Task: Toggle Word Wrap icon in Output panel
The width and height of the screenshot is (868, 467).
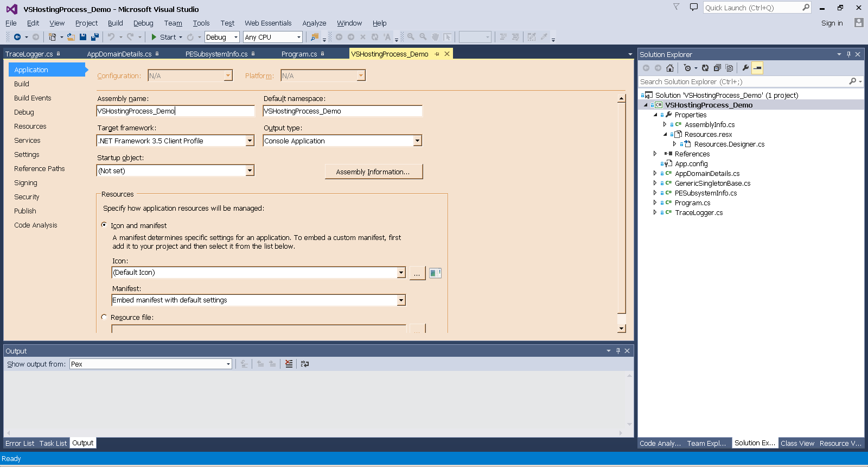Action: click(x=305, y=364)
